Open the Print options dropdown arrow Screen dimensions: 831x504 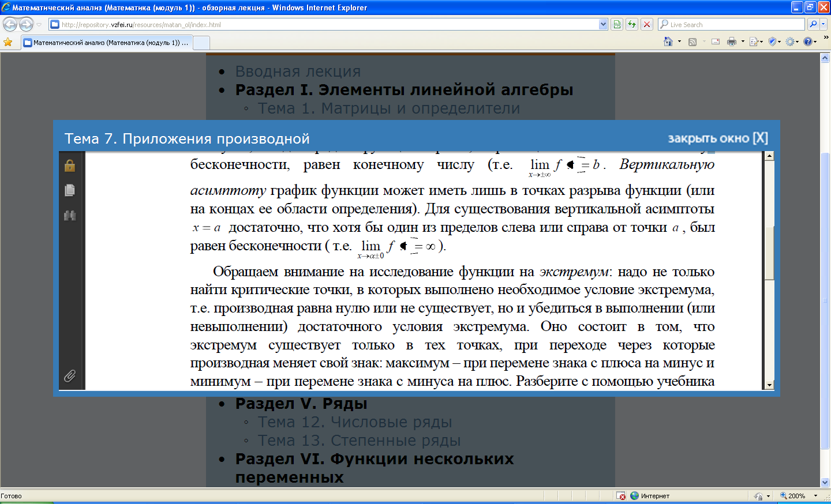point(743,42)
